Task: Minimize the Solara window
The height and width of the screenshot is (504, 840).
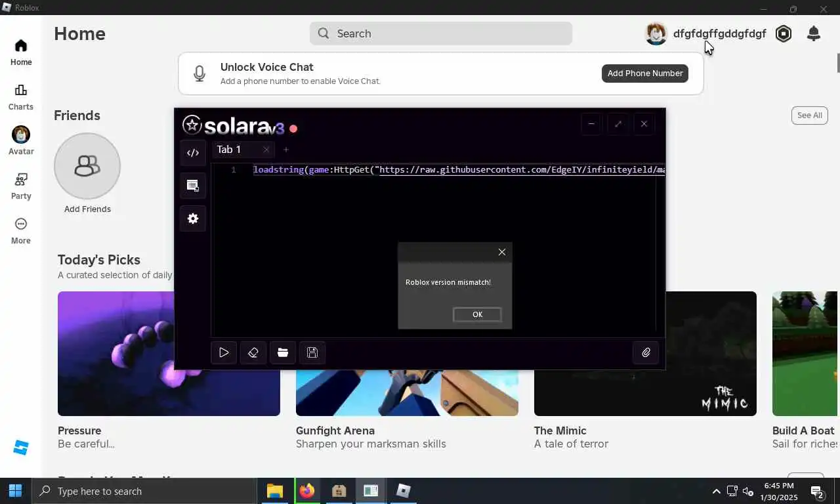Action: coord(591,123)
